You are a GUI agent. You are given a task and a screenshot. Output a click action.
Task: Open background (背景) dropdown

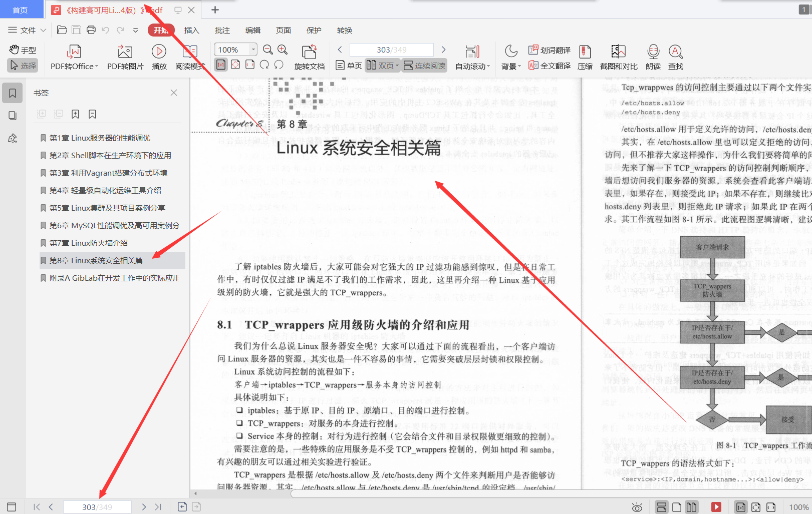click(511, 57)
